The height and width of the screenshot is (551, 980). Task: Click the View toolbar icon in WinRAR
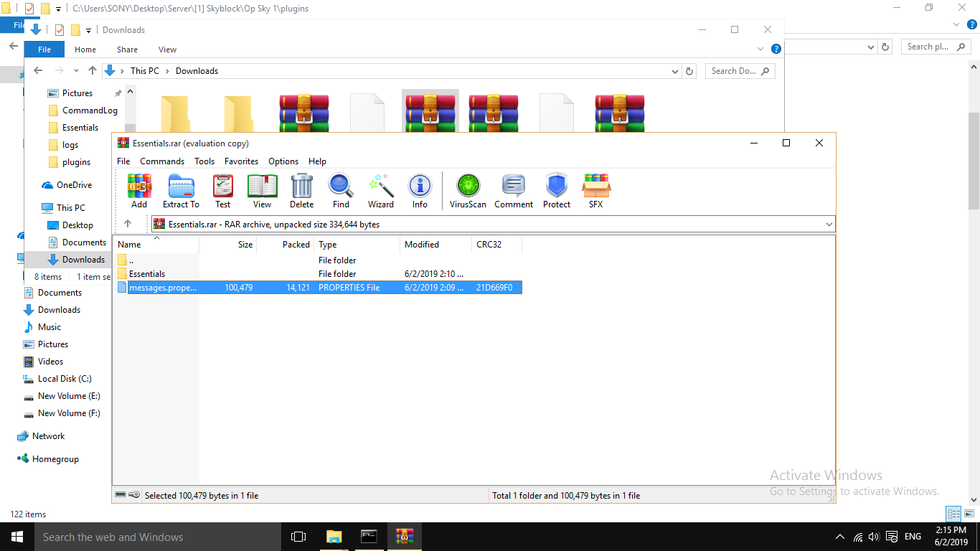tap(263, 191)
